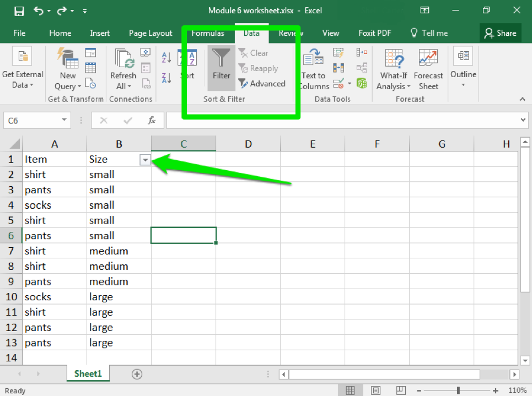Add a new sheet with the plus icon

[x=137, y=374]
